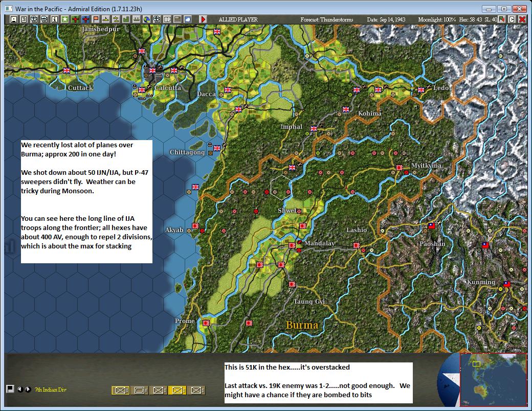Screen dimensions: 532x411
Task: Go to next unit with right arrow
Action: click(28, 390)
